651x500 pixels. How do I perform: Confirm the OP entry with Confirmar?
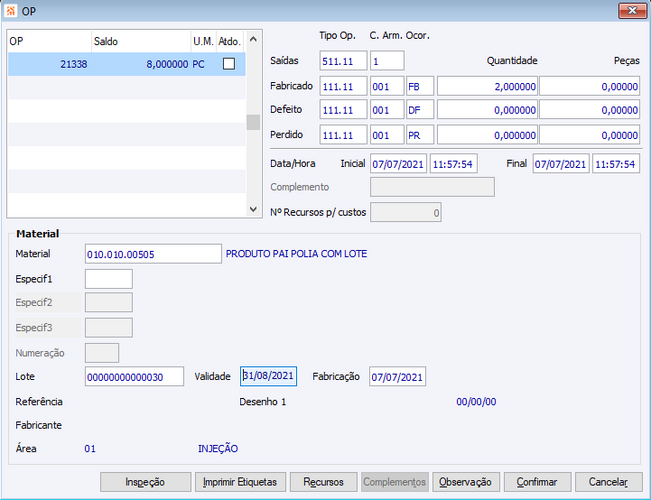(537, 482)
